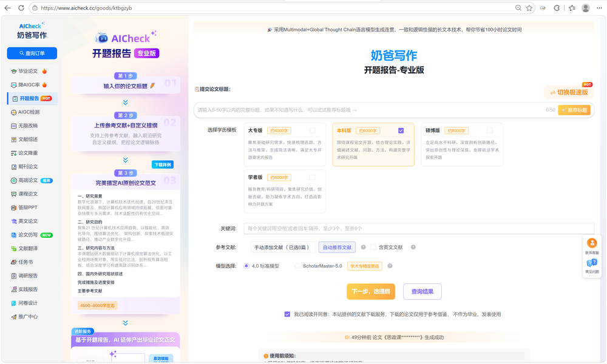
Task: Click the 高端论文 sidebar icon
Action: (13, 180)
